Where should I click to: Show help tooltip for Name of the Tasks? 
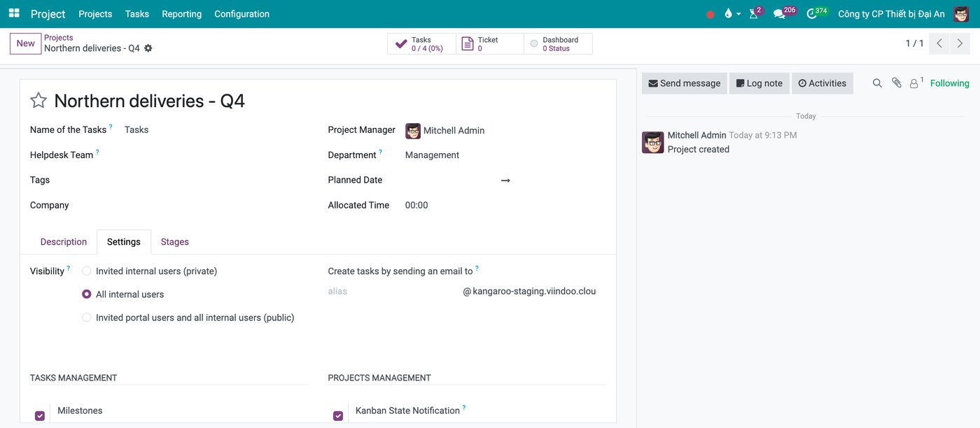tap(111, 127)
